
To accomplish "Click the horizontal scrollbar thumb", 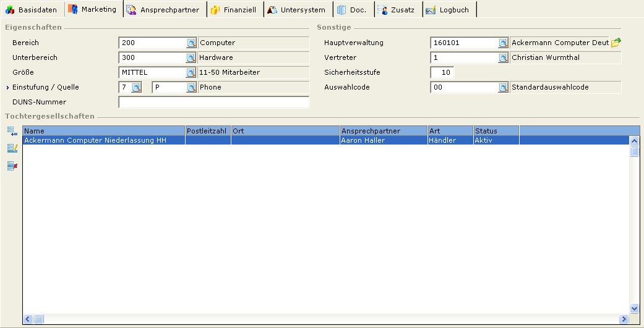I will pos(38,319).
